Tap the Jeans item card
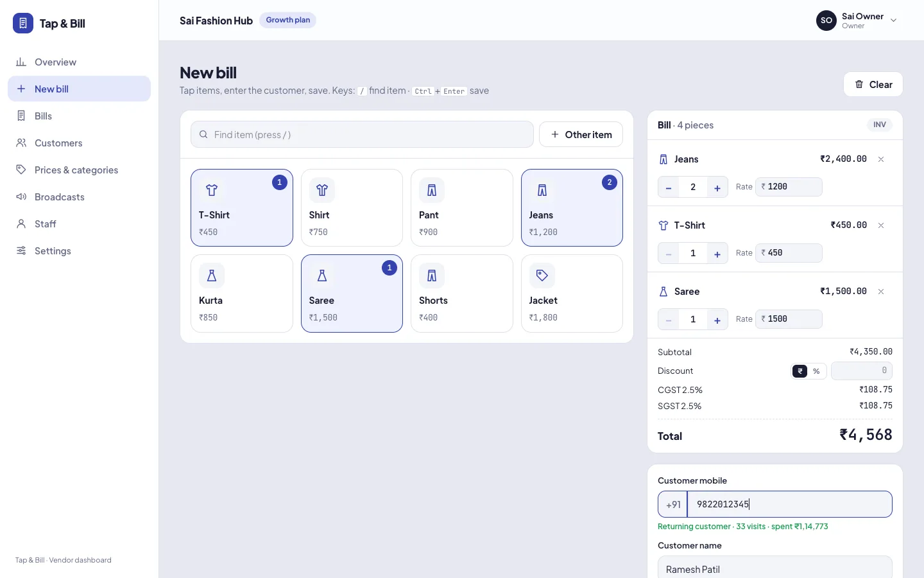The width and height of the screenshot is (924, 578). tap(572, 207)
